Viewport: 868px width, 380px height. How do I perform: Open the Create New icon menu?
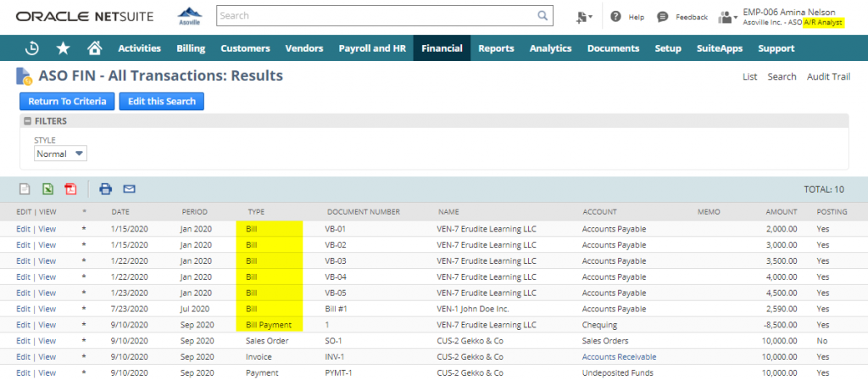(583, 17)
